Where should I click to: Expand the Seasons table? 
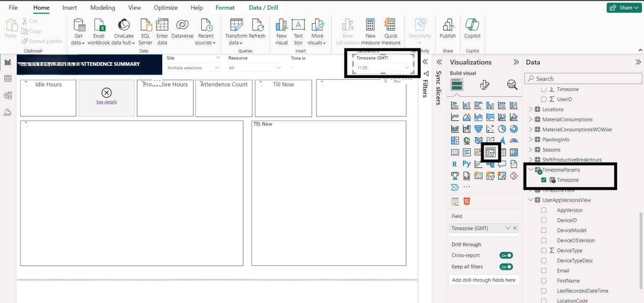[530, 149]
